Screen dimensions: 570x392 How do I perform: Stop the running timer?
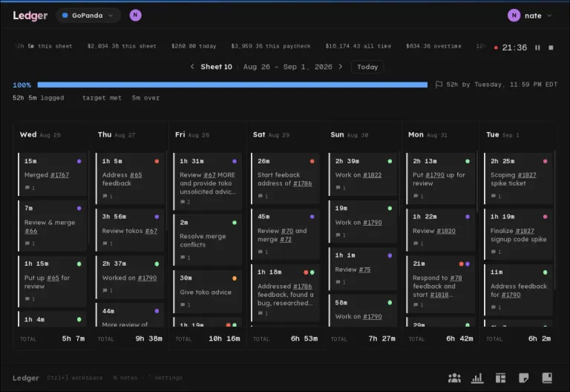coord(551,48)
